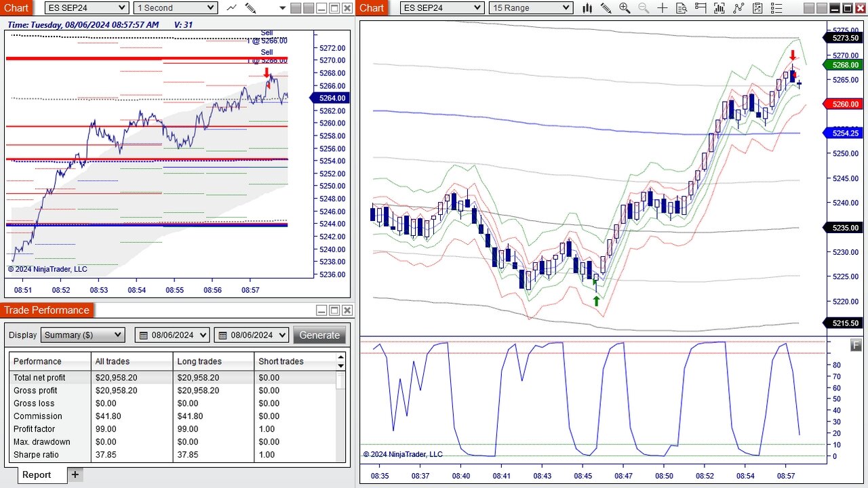868x488 pixels.
Task: Select the Gross profit row label
Action: [35, 390]
